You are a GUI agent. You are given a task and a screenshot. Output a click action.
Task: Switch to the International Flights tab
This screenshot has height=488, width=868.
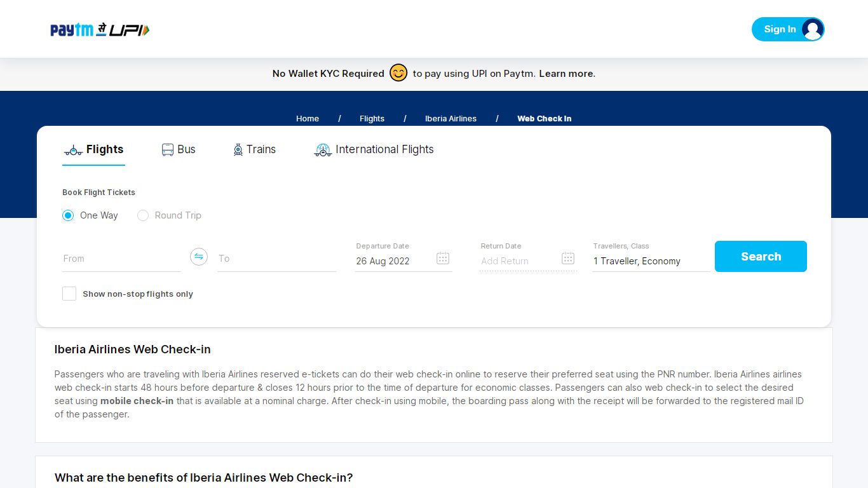(x=374, y=150)
